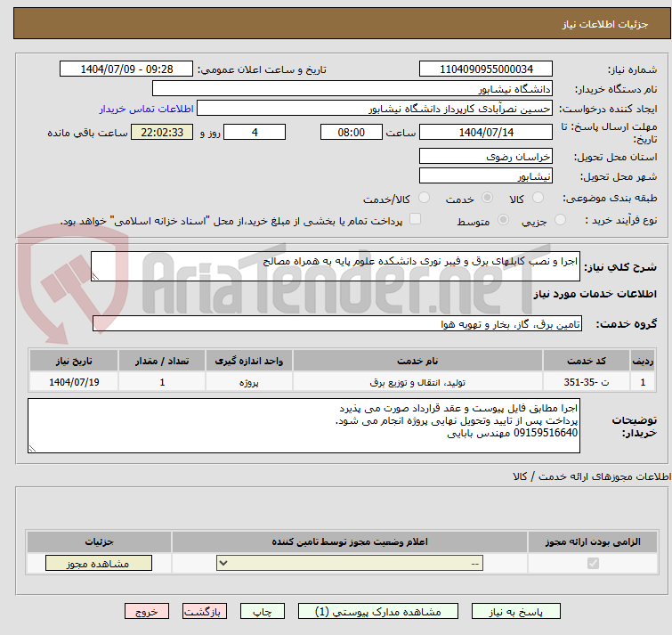Click the نام خدمت column header
The height and width of the screenshot is (635, 672).
[417, 361]
